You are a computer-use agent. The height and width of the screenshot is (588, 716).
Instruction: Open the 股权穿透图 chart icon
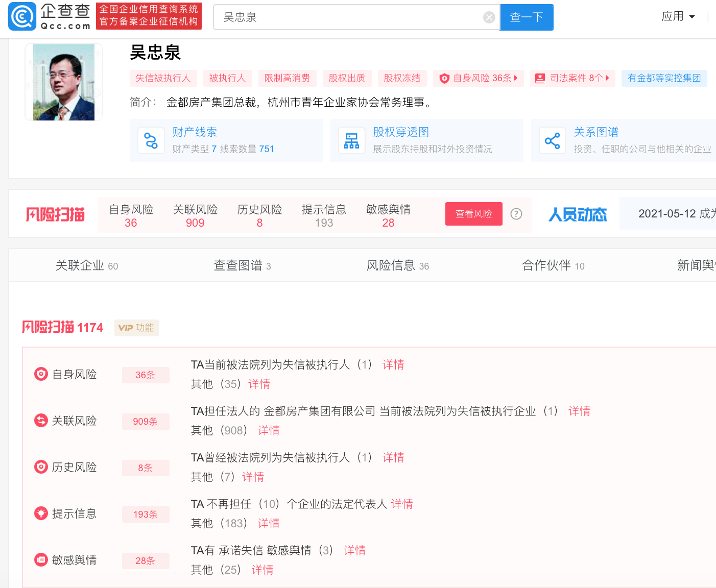pos(352,140)
